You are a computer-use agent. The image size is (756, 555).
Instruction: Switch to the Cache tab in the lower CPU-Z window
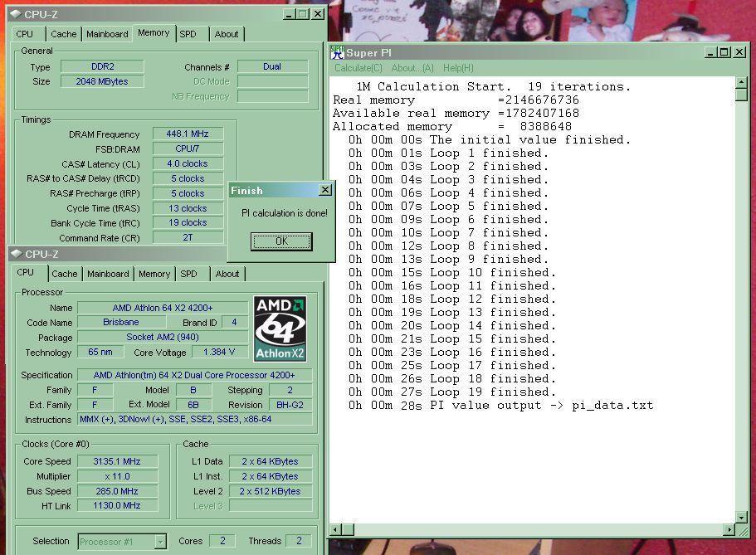(x=65, y=274)
